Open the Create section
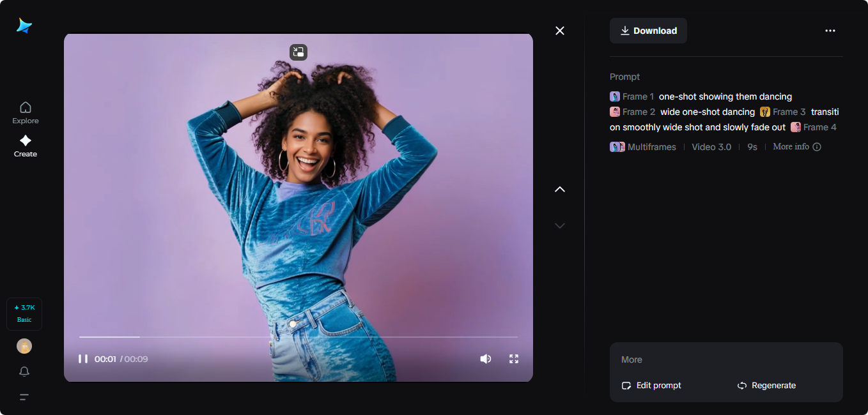The width and height of the screenshot is (868, 415). (26, 146)
